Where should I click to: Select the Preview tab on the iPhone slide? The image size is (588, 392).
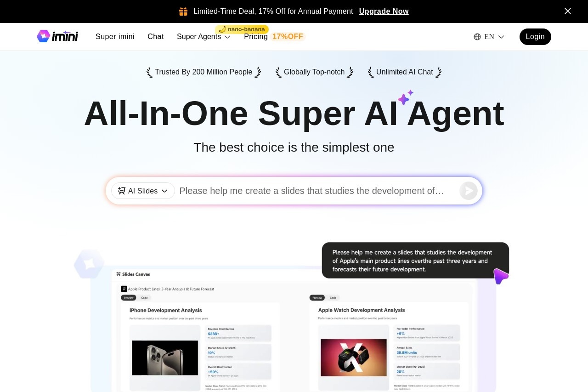click(x=128, y=298)
